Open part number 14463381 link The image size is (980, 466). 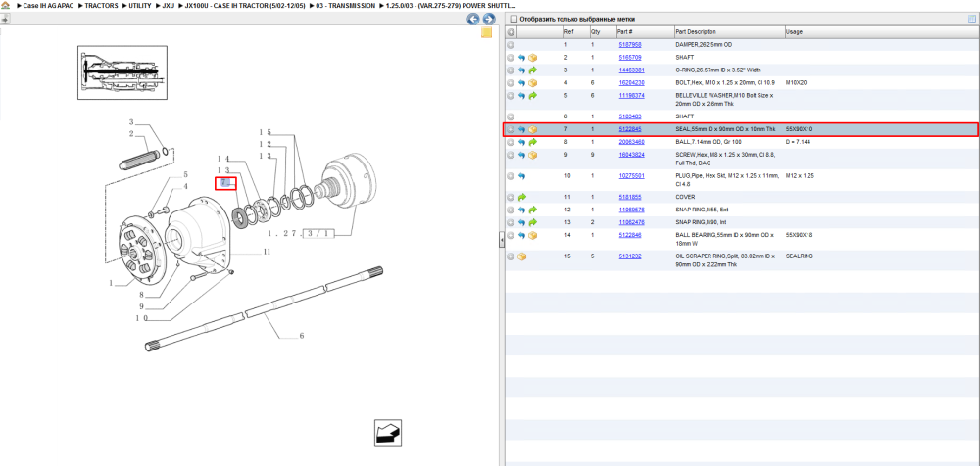pos(631,70)
